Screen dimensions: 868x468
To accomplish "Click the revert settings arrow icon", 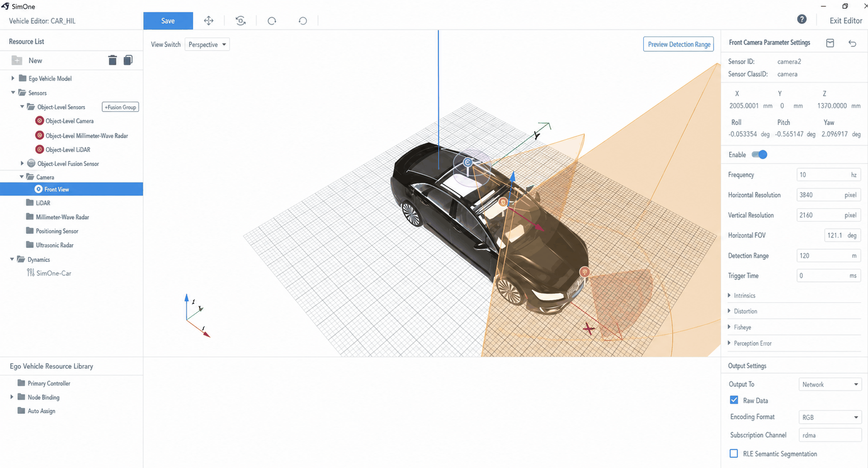I will click(852, 43).
